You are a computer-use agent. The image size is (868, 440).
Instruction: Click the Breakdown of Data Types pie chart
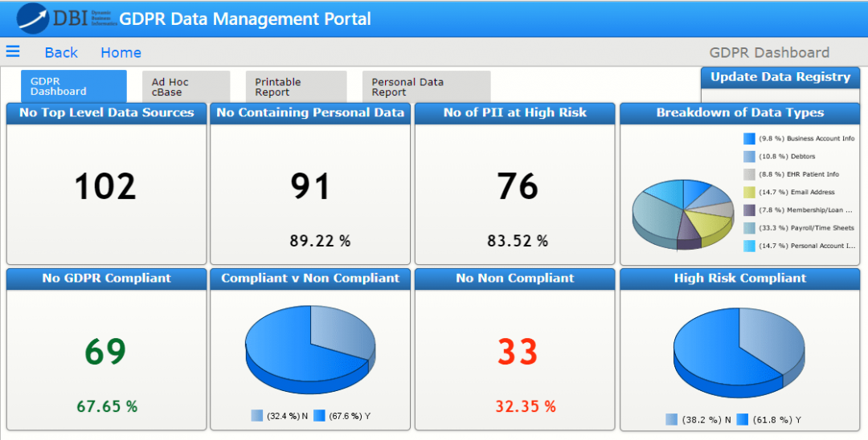(x=682, y=214)
